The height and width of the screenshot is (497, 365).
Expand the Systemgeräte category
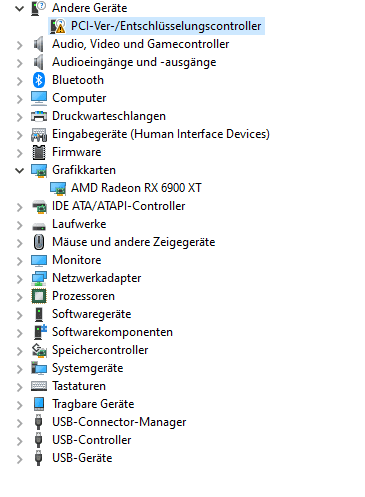click(x=20, y=369)
